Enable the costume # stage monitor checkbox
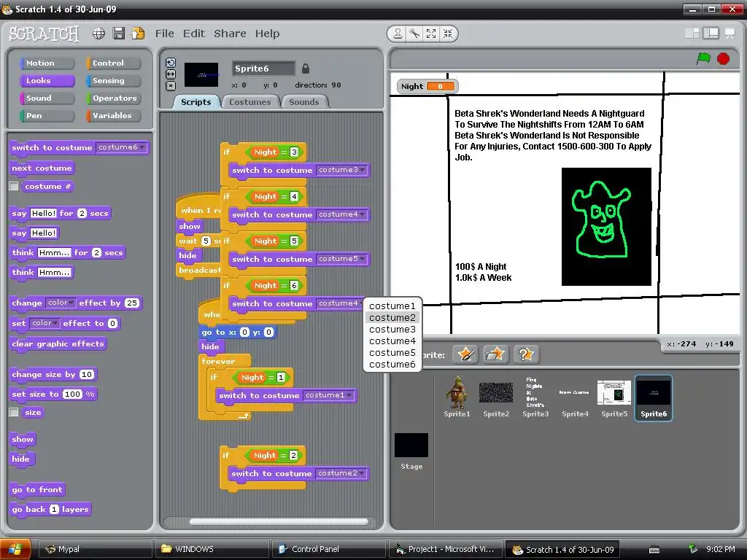Viewport: 747px width, 560px height. click(x=14, y=186)
